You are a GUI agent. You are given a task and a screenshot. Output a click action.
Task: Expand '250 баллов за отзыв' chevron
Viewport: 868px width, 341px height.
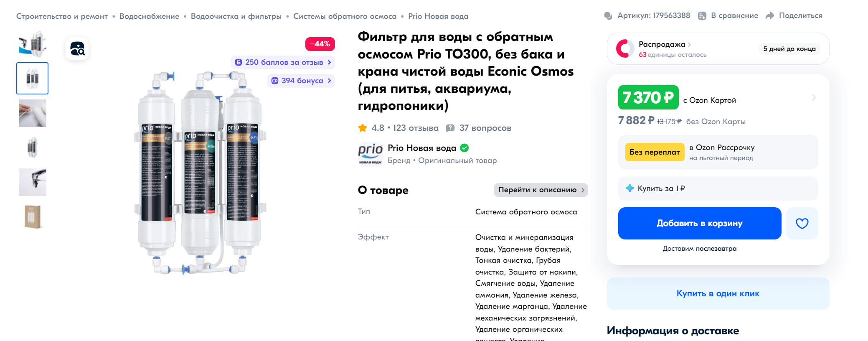click(x=330, y=62)
